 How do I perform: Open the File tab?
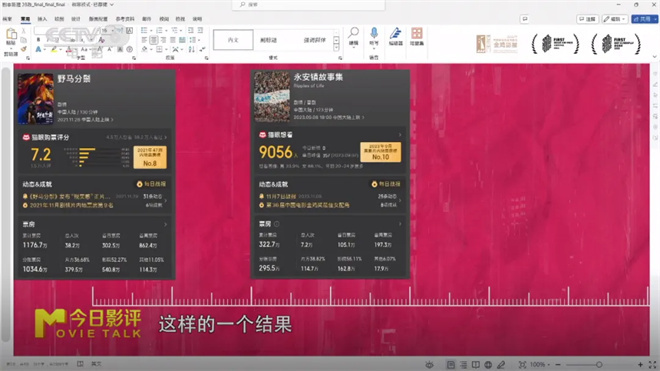pos(7,19)
